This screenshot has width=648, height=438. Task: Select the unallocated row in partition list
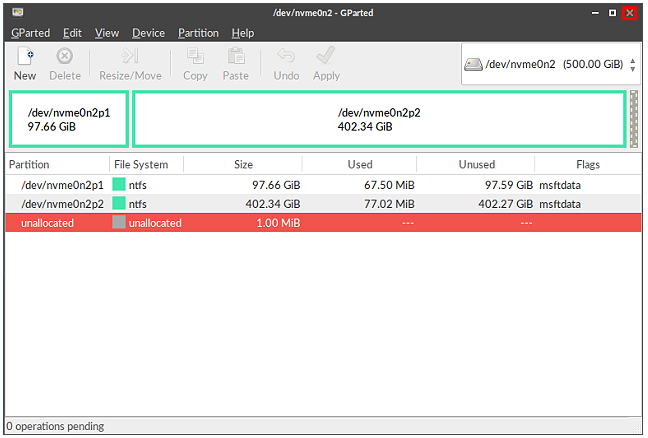pos(323,223)
